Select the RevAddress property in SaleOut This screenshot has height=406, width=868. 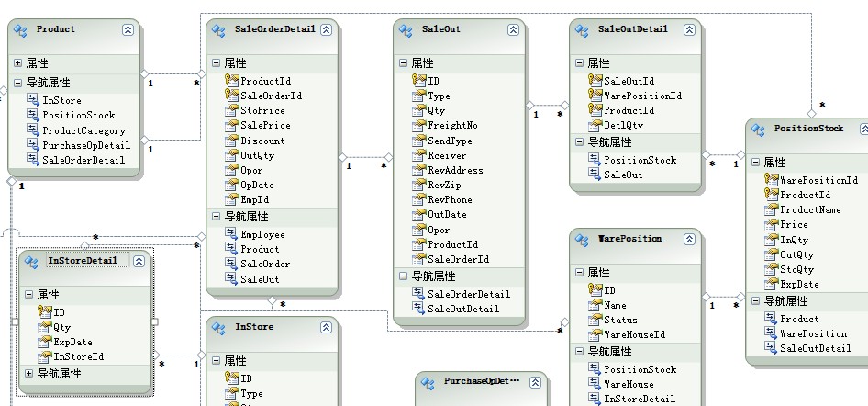point(455,170)
